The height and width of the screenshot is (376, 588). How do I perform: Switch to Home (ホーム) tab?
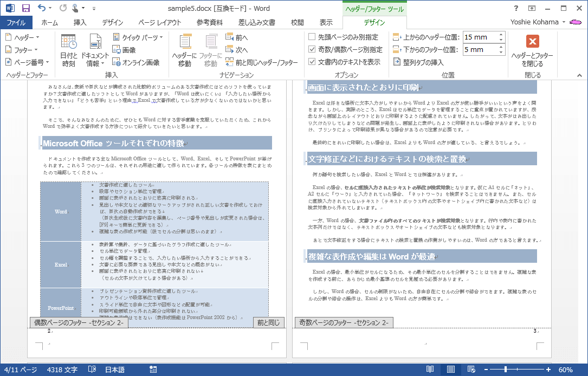49,23
